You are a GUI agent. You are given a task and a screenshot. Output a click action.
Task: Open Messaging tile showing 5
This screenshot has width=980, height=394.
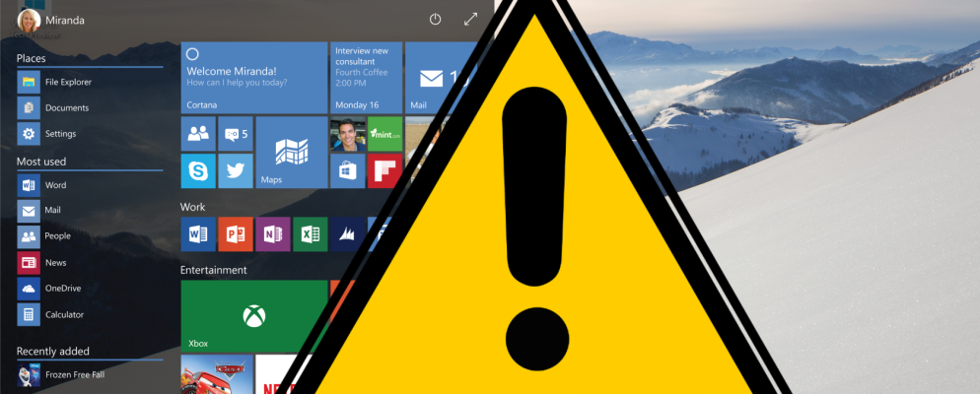[236, 134]
